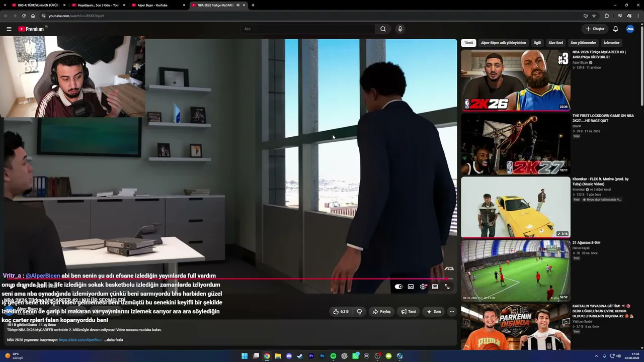Open Spotify from the taskbar
The height and width of the screenshot is (362, 644).
coord(333,356)
